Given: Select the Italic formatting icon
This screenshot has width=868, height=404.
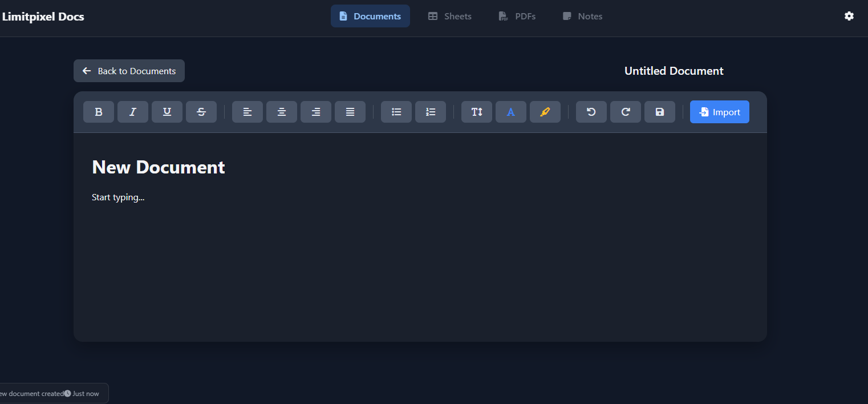Looking at the screenshot, I should tap(132, 112).
